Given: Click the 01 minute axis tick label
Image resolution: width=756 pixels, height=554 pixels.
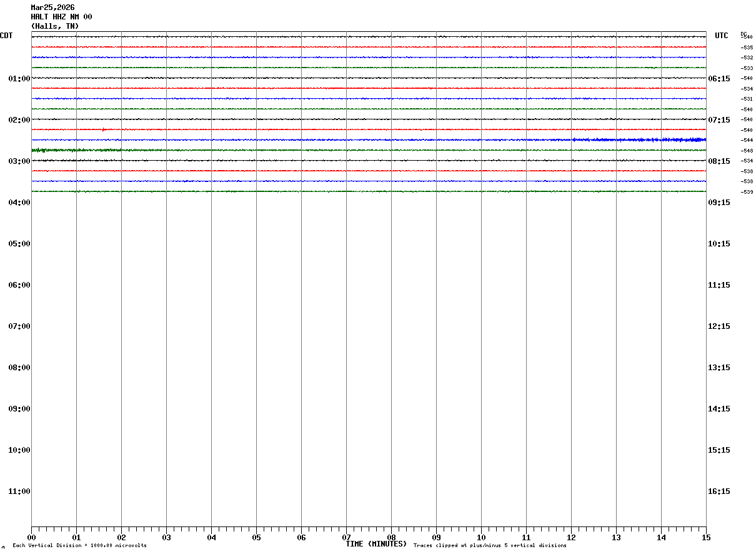Looking at the screenshot, I should tap(76, 538).
